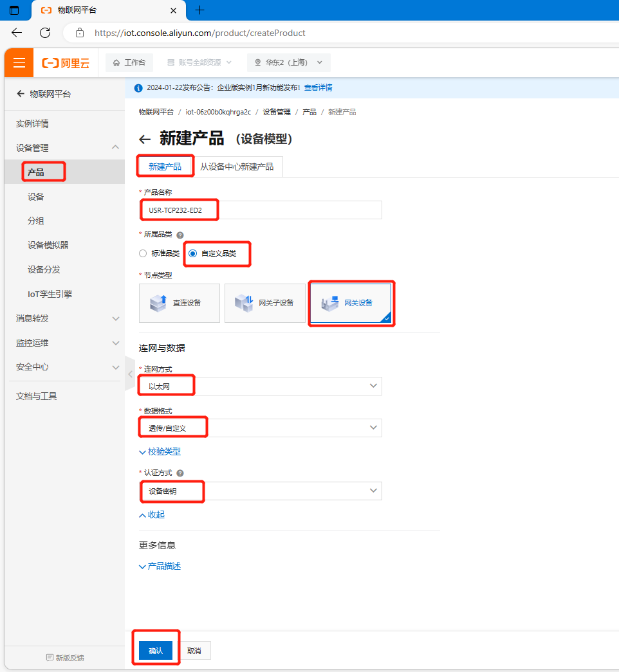Click help icon next to 所属品类

[180, 235]
